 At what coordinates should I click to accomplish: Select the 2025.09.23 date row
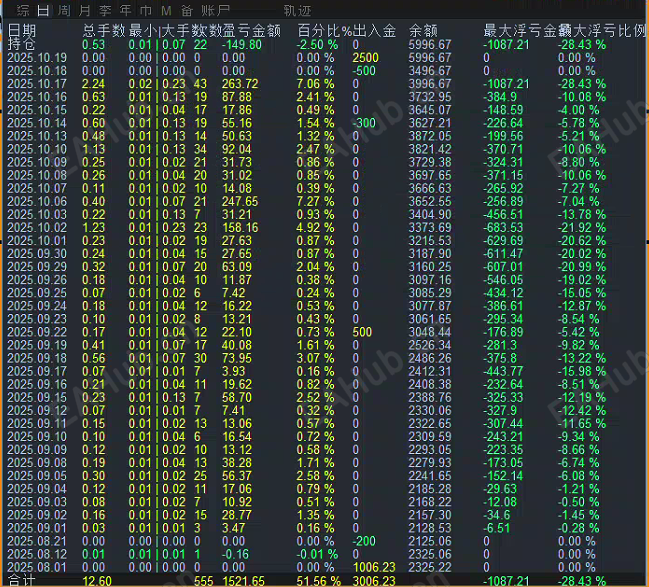coord(37,319)
